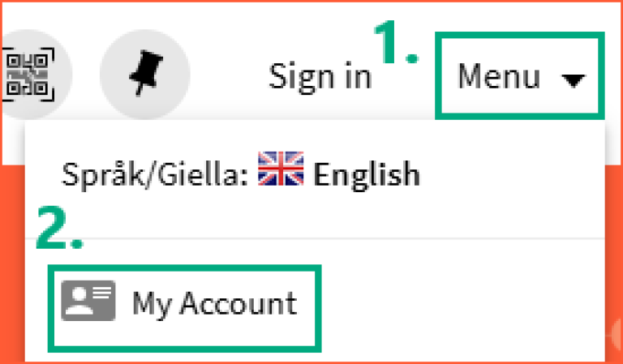Collapse the menu using the Menu arrow
The image size is (623, 364).
(574, 79)
